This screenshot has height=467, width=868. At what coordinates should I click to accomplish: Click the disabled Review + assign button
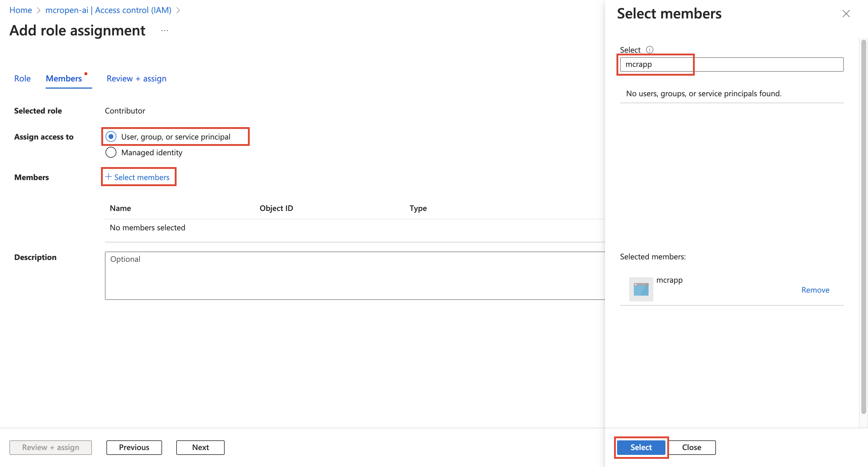(x=50, y=447)
